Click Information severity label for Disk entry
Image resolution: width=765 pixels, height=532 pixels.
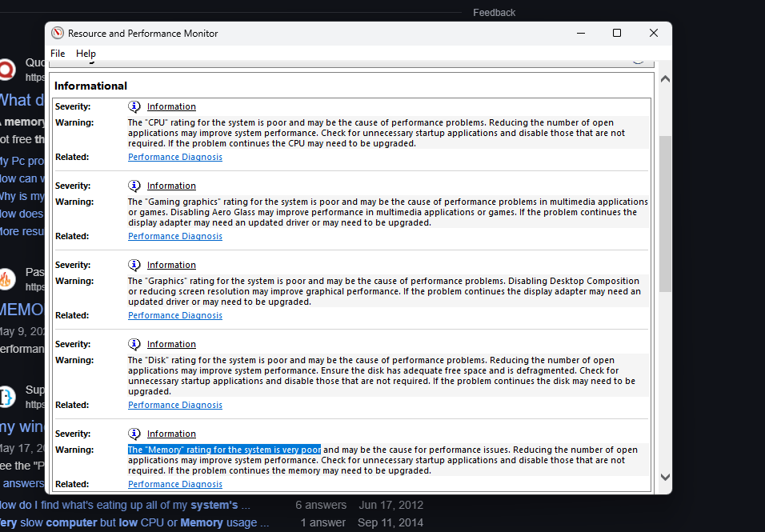[171, 344]
